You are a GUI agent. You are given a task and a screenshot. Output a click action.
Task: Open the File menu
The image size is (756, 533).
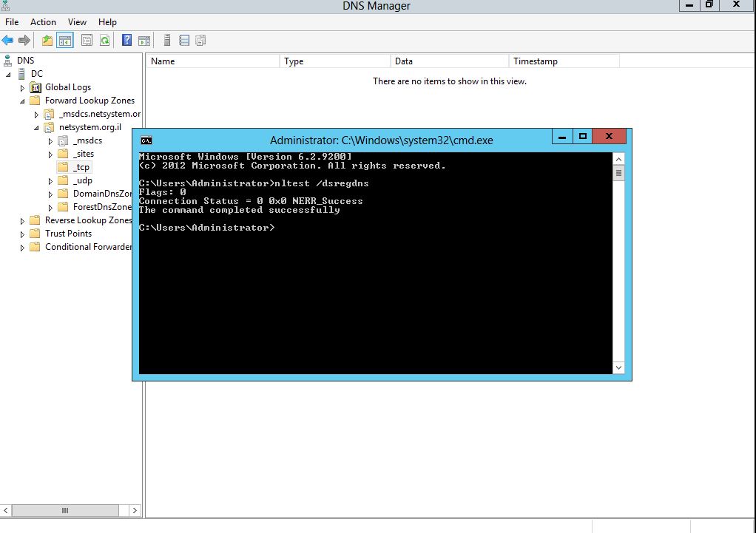(12, 22)
